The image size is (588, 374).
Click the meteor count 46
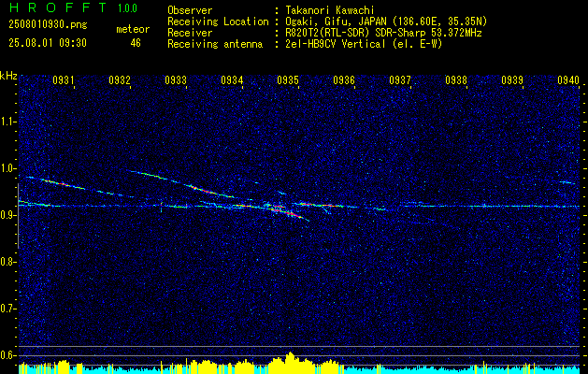point(136,43)
